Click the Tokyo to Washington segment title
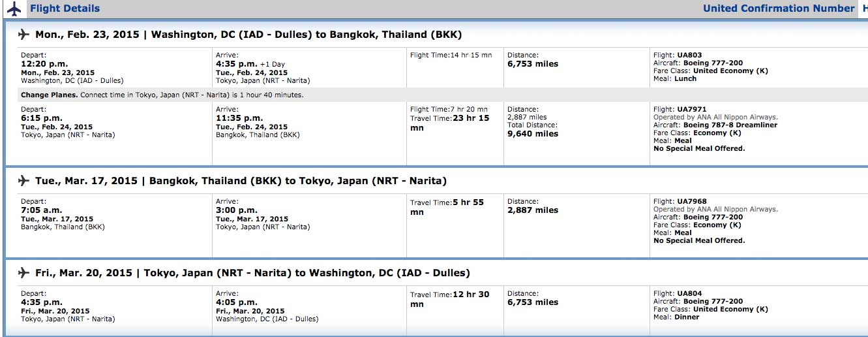Image resolution: width=868 pixels, height=337 pixels. click(252, 272)
